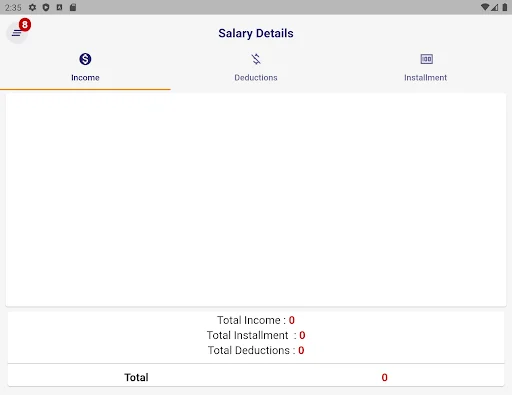The width and height of the screenshot is (512, 395).
Task: Click the settings gear status bar icon
Action: (x=32, y=7)
